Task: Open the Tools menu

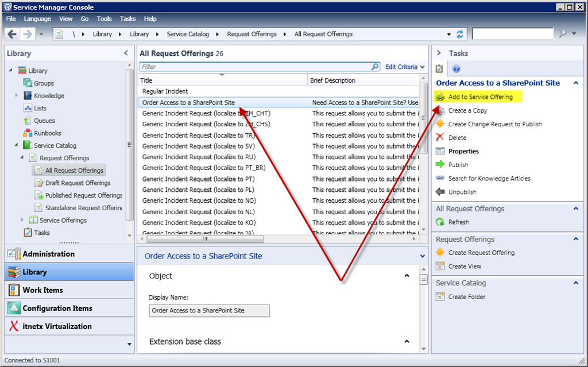Action: (104, 19)
